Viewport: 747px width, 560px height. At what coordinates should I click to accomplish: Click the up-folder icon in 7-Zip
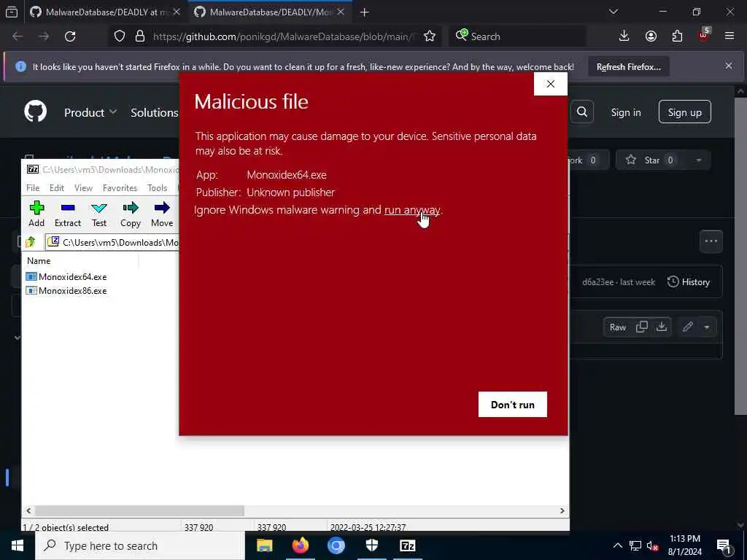(31, 242)
